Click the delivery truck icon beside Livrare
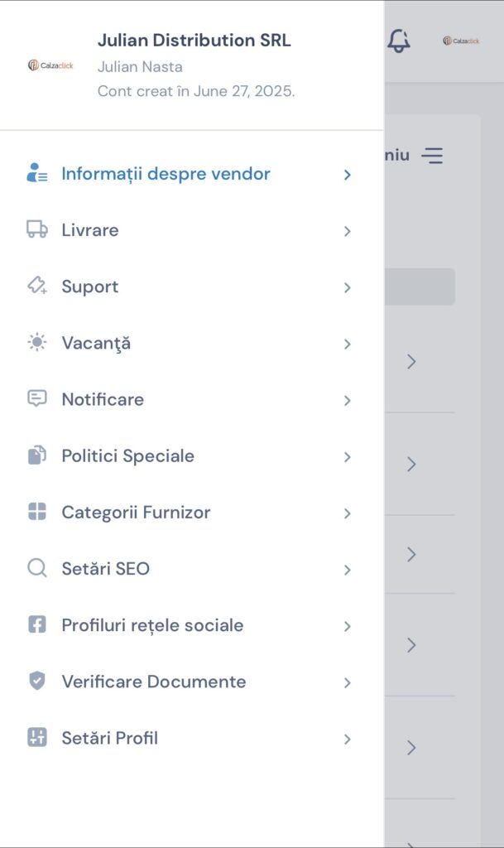504x848 pixels. pyautogui.click(x=37, y=230)
